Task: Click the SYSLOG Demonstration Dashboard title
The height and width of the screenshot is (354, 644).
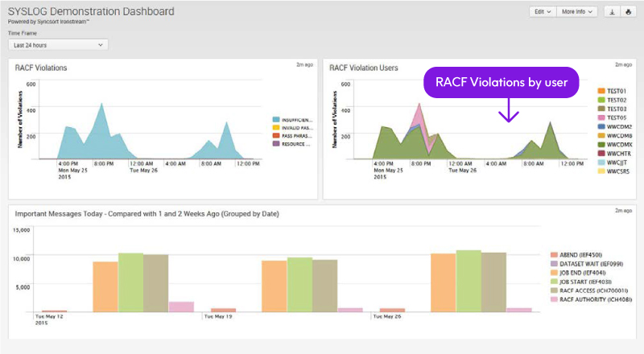Action: (x=91, y=11)
